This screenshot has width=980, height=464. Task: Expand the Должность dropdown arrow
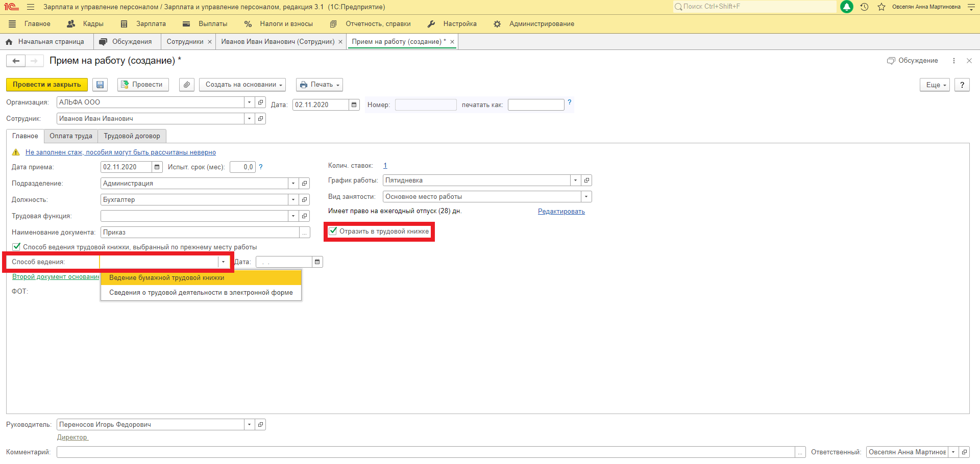click(293, 200)
